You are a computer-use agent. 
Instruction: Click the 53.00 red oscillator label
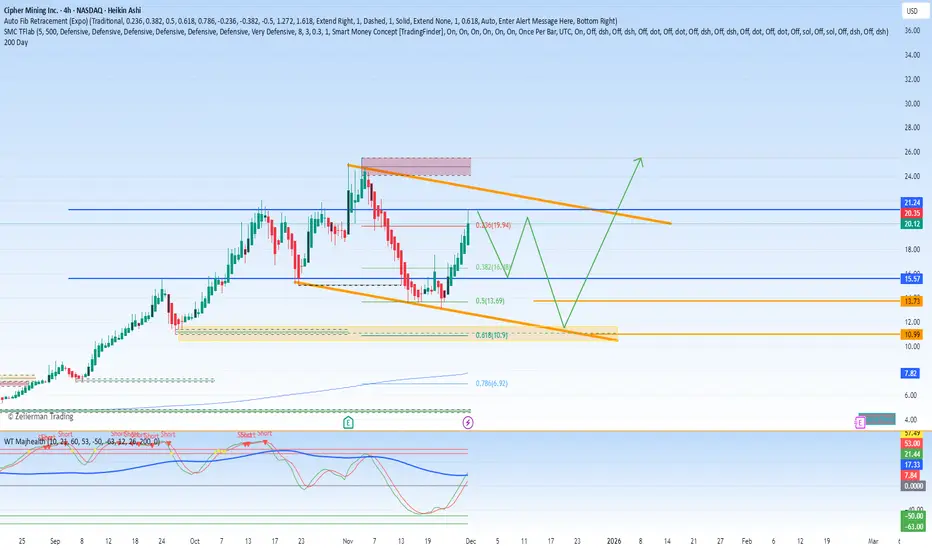912,444
